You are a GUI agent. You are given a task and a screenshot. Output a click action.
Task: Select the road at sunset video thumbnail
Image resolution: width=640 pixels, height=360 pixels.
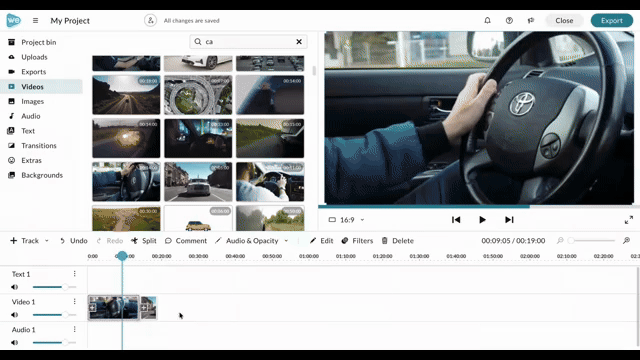click(x=126, y=95)
